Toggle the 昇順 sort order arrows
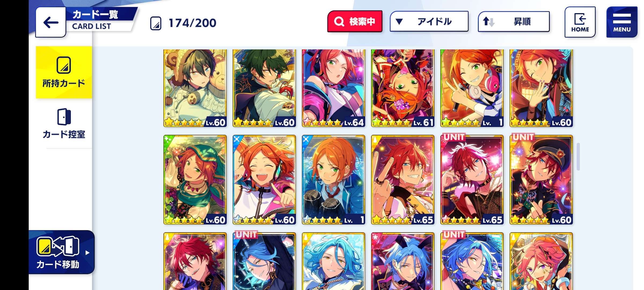Viewport: 644px width, 290px height. [x=489, y=21]
